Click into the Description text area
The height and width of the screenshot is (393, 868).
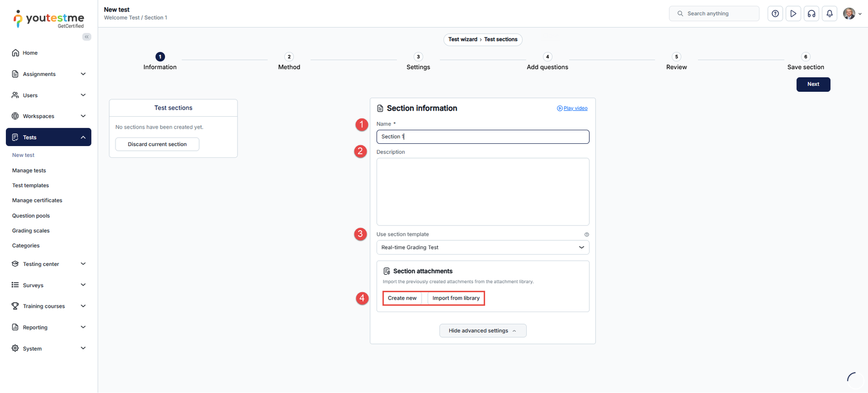[x=482, y=192]
